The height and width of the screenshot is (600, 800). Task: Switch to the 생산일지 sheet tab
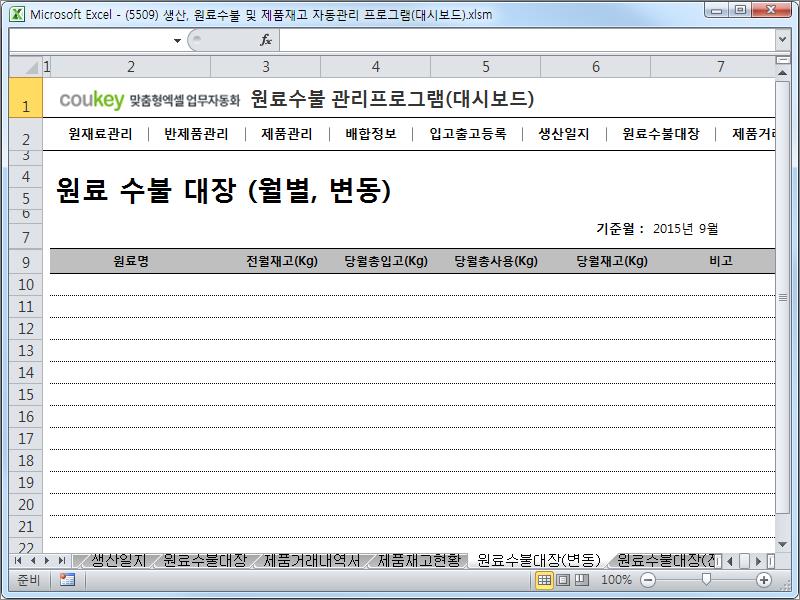pyautogui.click(x=118, y=560)
